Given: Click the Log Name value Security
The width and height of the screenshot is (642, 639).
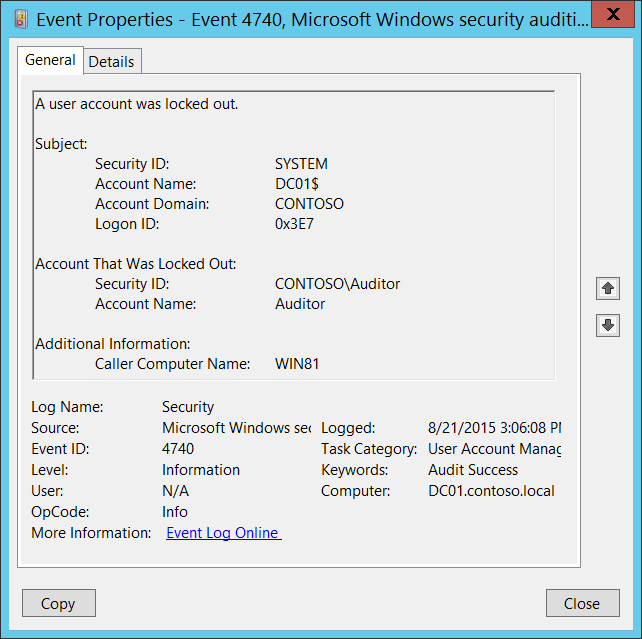Looking at the screenshot, I should [x=188, y=407].
